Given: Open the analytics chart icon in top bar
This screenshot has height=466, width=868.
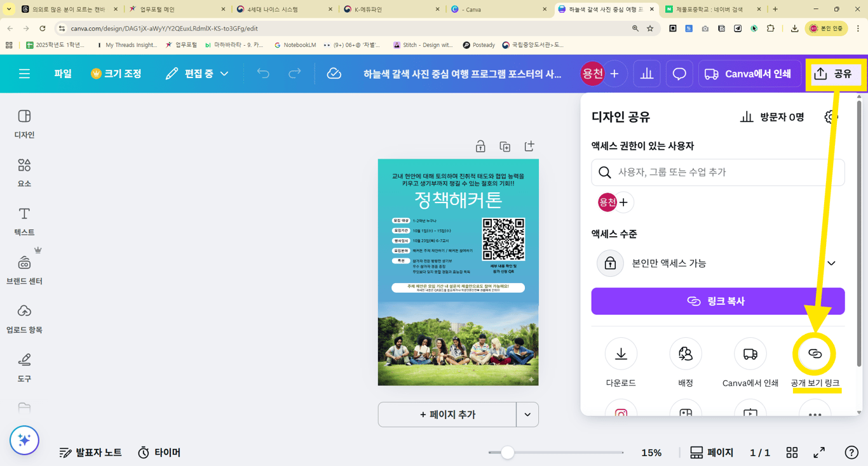Looking at the screenshot, I should coord(647,74).
